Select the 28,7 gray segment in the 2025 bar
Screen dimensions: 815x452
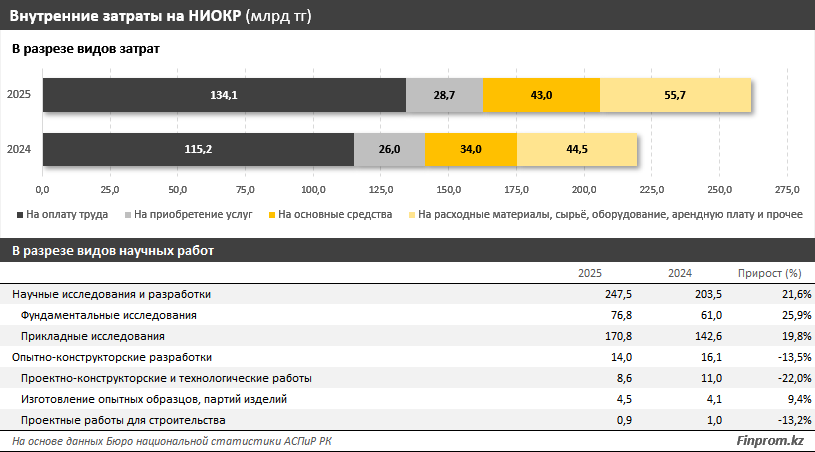click(x=444, y=95)
